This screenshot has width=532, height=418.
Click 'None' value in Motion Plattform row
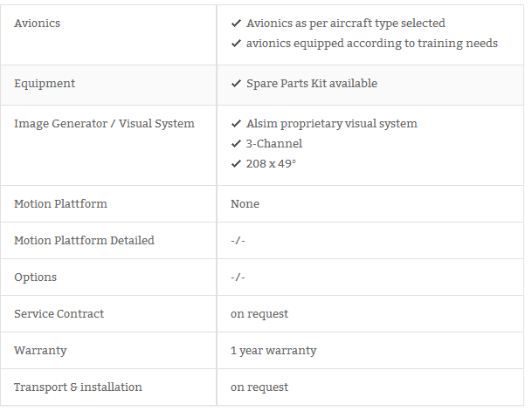(x=245, y=203)
